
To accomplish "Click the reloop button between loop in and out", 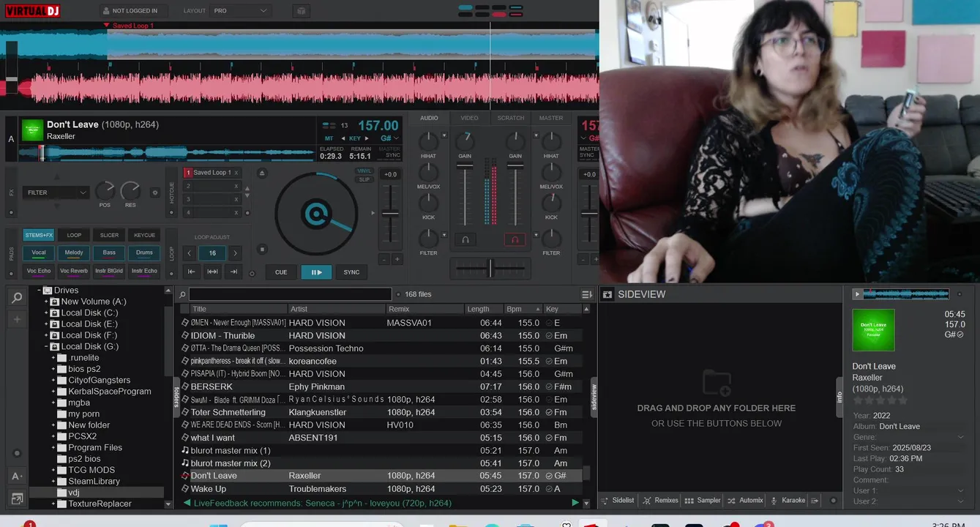I will tap(212, 272).
